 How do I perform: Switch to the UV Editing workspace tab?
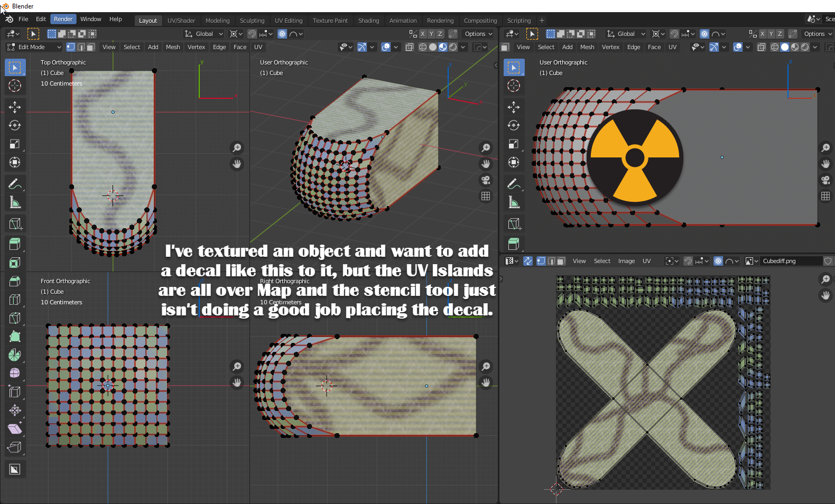(x=289, y=21)
